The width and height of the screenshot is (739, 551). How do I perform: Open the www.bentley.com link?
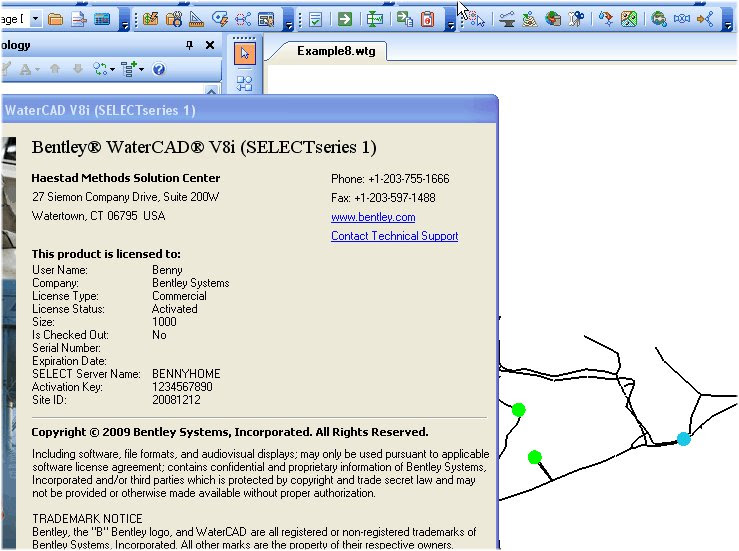point(373,217)
